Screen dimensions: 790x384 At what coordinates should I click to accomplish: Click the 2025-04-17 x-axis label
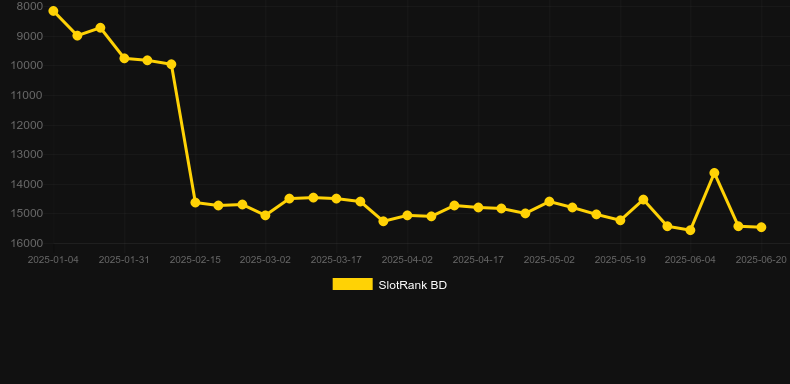[478, 260]
